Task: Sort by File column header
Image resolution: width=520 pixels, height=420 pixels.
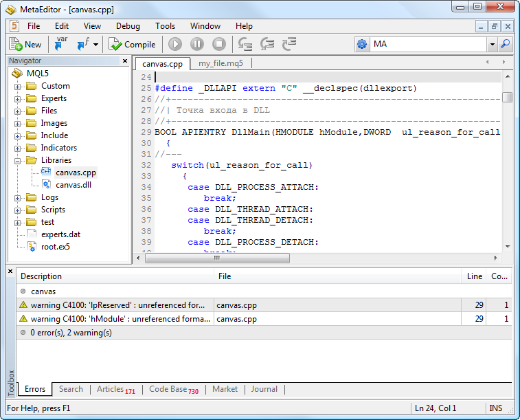Action: (337, 276)
